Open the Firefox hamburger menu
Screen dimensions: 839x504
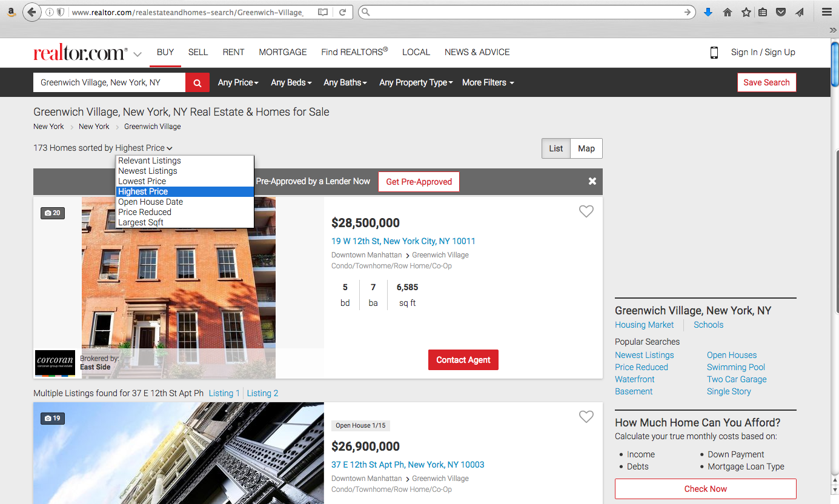click(x=826, y=12)
